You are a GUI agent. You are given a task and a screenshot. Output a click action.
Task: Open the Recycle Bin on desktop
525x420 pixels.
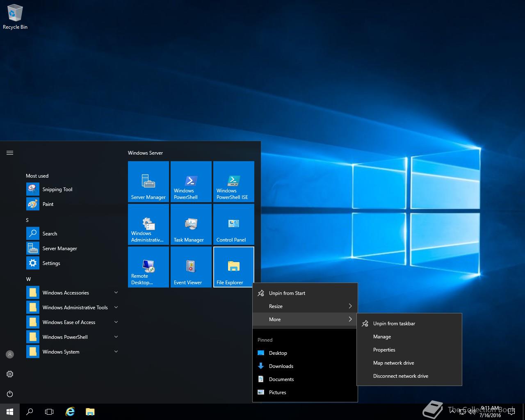[15, 17]
